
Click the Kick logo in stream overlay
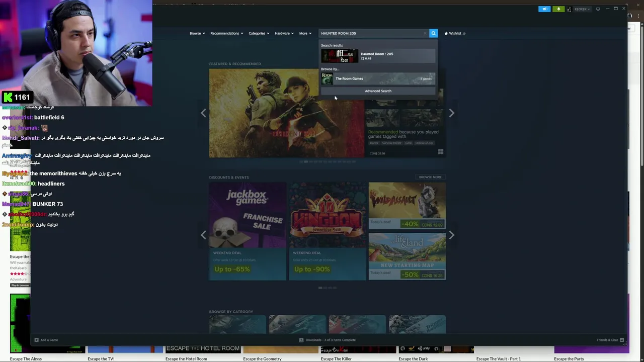click(x=8, y=98)
